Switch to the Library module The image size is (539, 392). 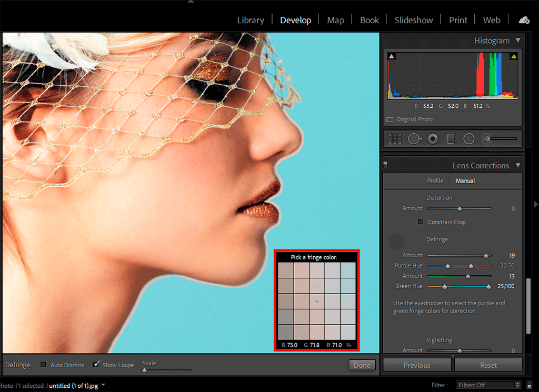click(x=251, y=21)
